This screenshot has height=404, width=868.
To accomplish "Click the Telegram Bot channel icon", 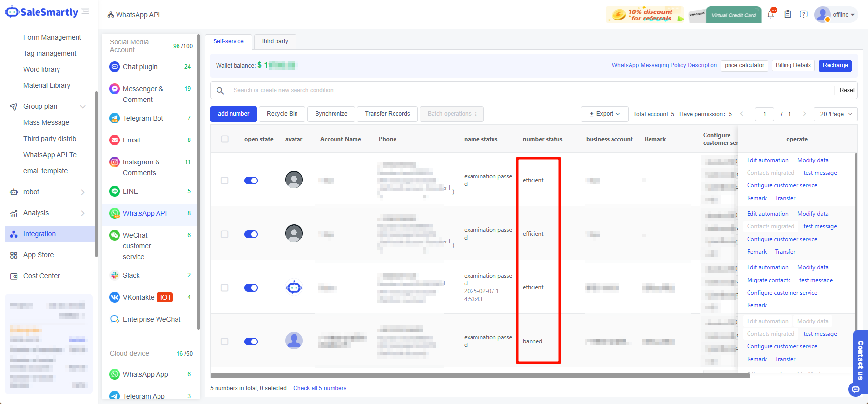I will [115, 118].
